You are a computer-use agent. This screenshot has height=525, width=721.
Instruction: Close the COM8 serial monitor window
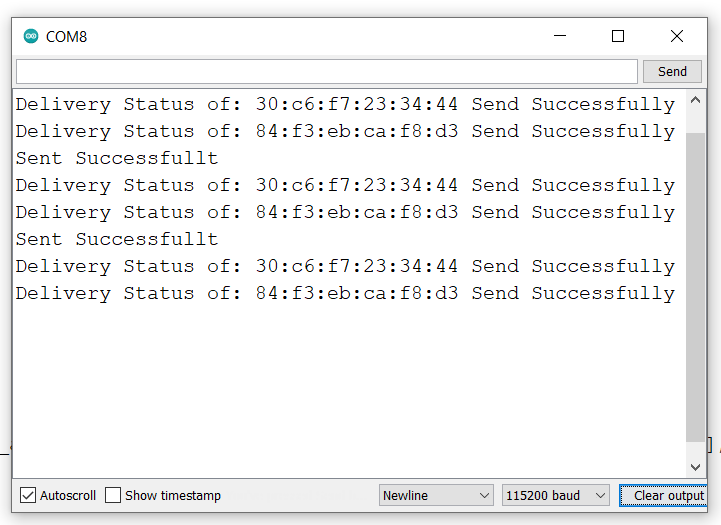pos(677,37)
